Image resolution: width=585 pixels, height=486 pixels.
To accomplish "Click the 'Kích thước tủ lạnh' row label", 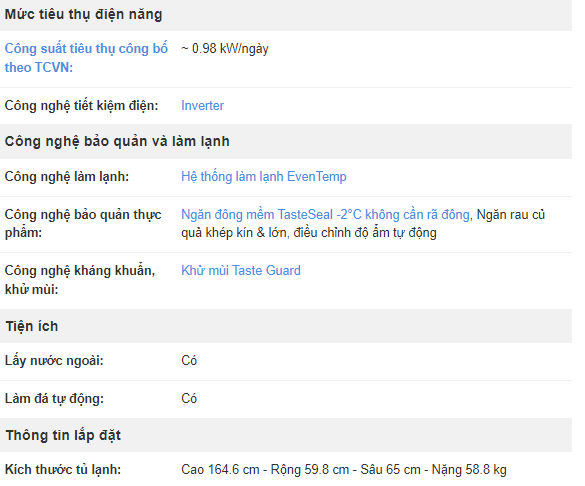I will tap(63, 470).
